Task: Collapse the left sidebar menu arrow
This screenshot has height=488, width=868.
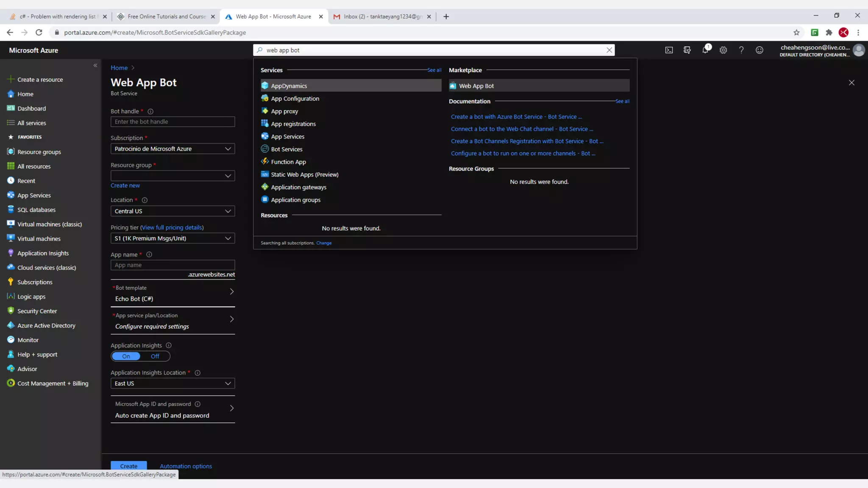Action: point(95,65)
